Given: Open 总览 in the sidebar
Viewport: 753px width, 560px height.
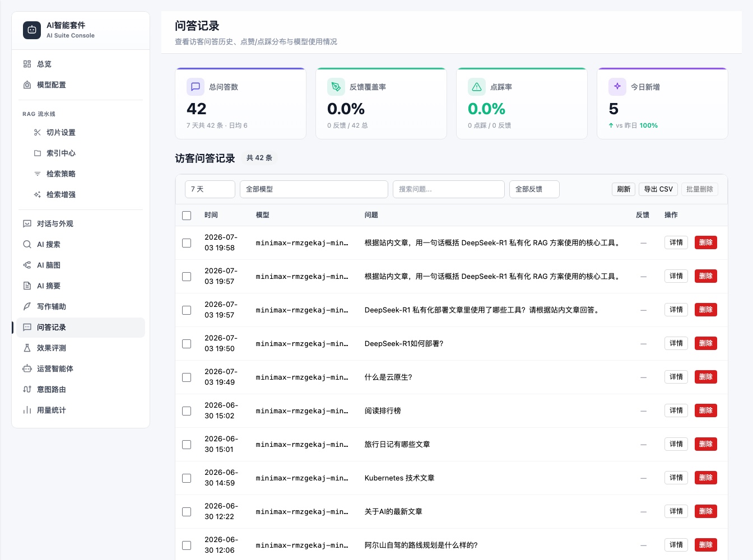Looking at the screenshot, I should [x=81, y=64].
